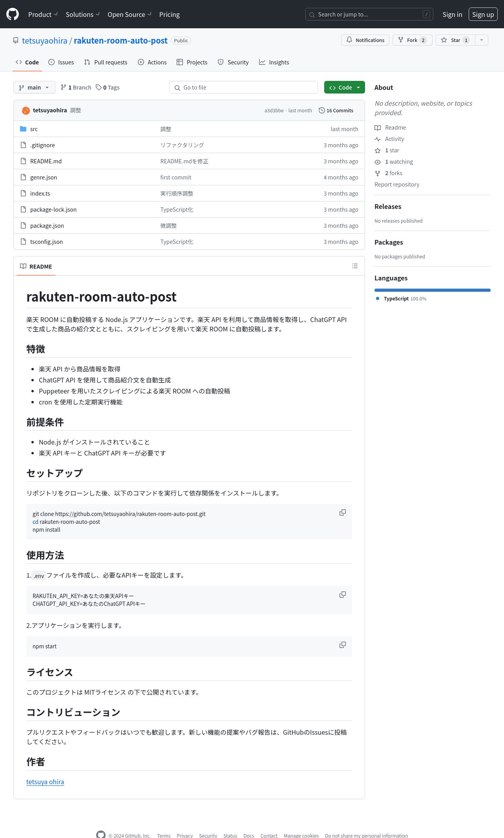Image resolution: width=504 pixels, height=838 pixels.
Task: Click the repository icon before owner name
Action: pos(16,40)
